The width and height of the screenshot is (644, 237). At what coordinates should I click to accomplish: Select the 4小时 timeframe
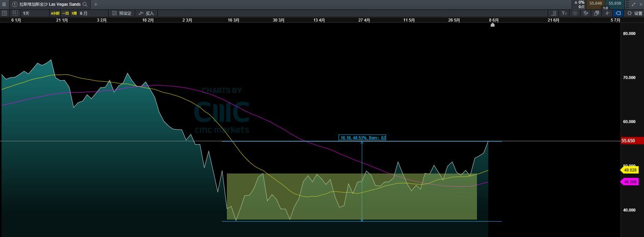[x=55, y=13]
